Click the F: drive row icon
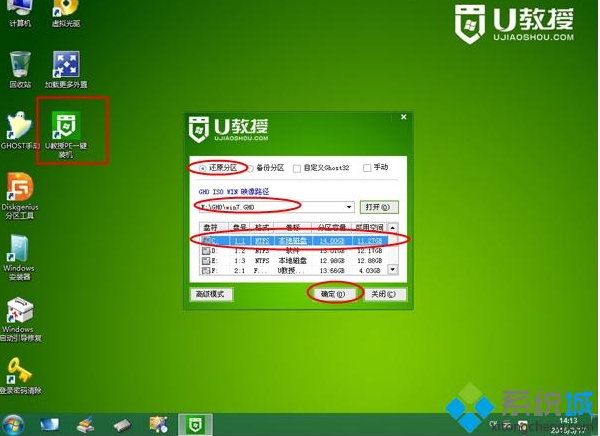 pos(206,271)
